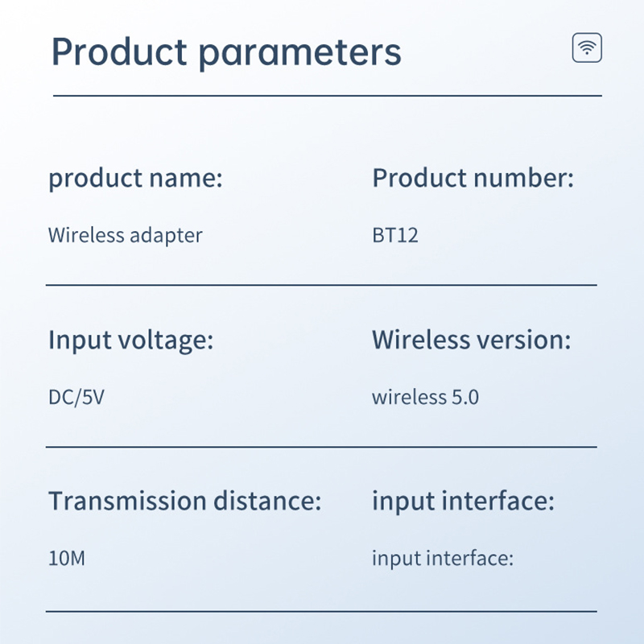This screenshot has height=644, width=644.
Task: Click the word parameters in title
Action: 300,54
